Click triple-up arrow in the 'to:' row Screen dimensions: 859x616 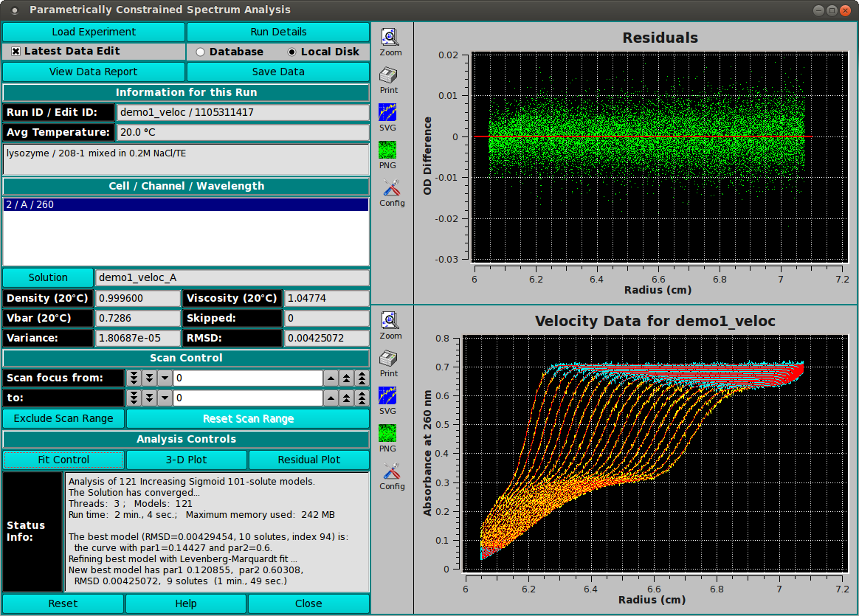coord(362,398)
